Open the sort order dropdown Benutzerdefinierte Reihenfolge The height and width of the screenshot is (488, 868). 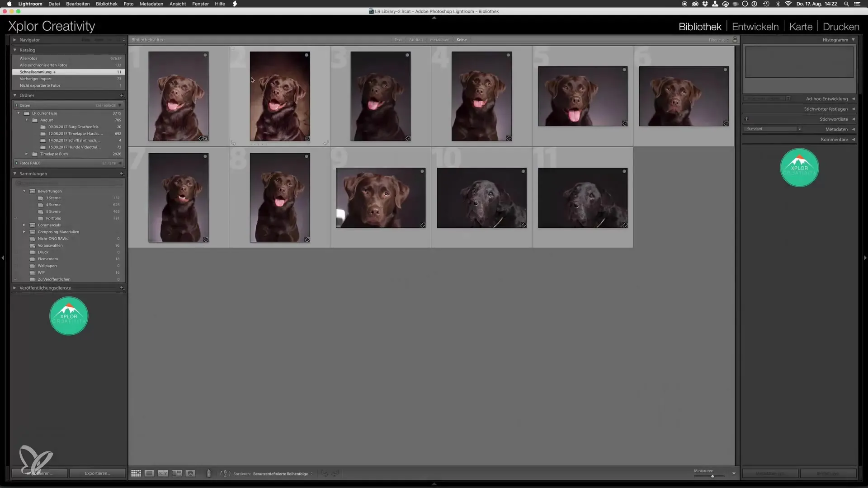pos(283,474)
